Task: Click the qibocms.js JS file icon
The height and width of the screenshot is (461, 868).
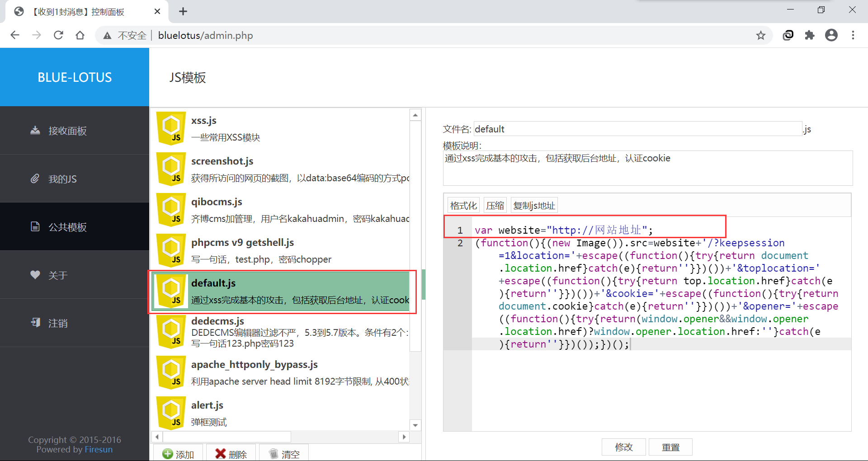Action: [171, 210]
